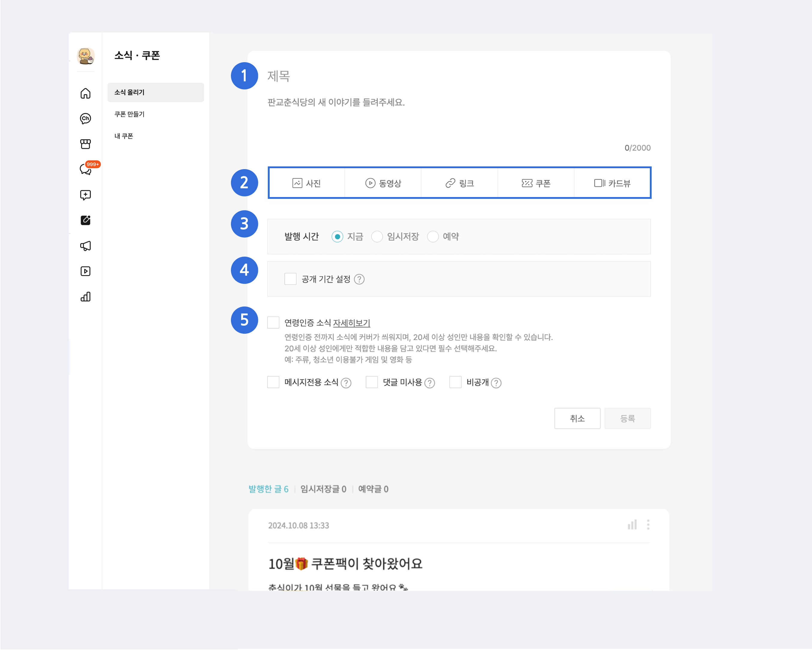812x650 pixels.
Task: Open chat icon with 999+ badge
Action: (86, 169)
